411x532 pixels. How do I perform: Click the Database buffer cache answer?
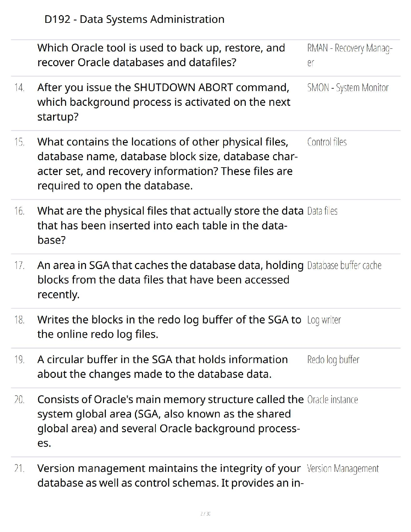point(344,266)
